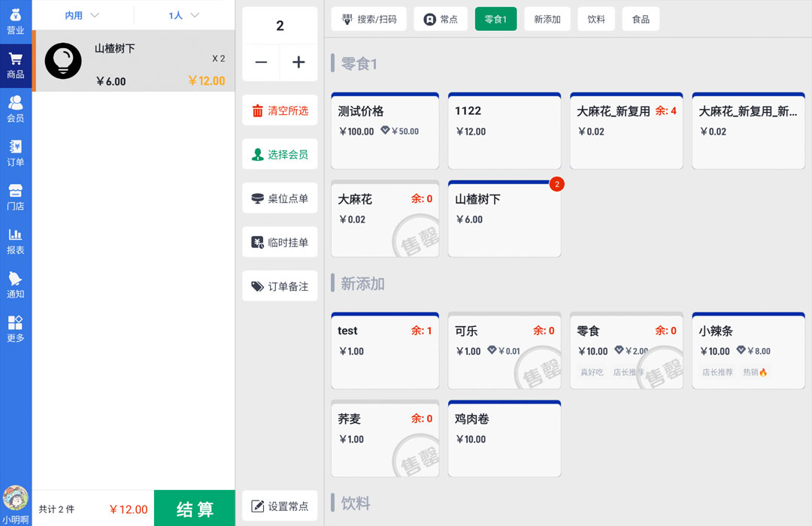Screen dimensions: 812x526
Task: Clear selections with 清空所选 button
Action: tap(279, 109)
